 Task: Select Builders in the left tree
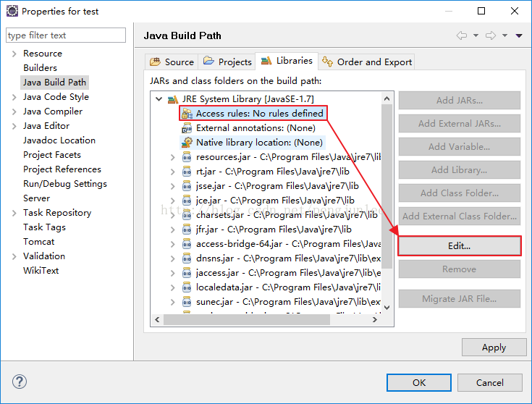[x=40, y=68]
